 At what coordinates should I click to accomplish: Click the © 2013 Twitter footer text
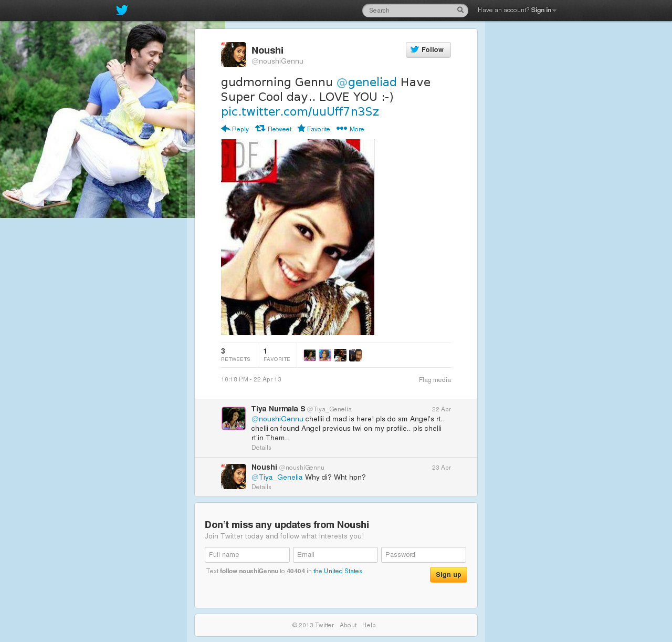(x=313, y=625)
